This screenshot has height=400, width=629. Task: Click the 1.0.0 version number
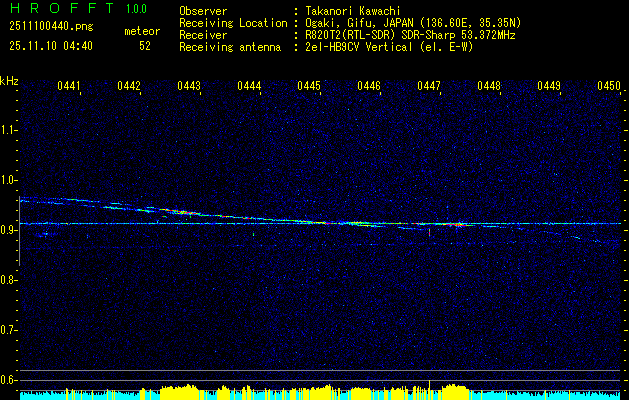pyautogui.click(x=136, y=9)
